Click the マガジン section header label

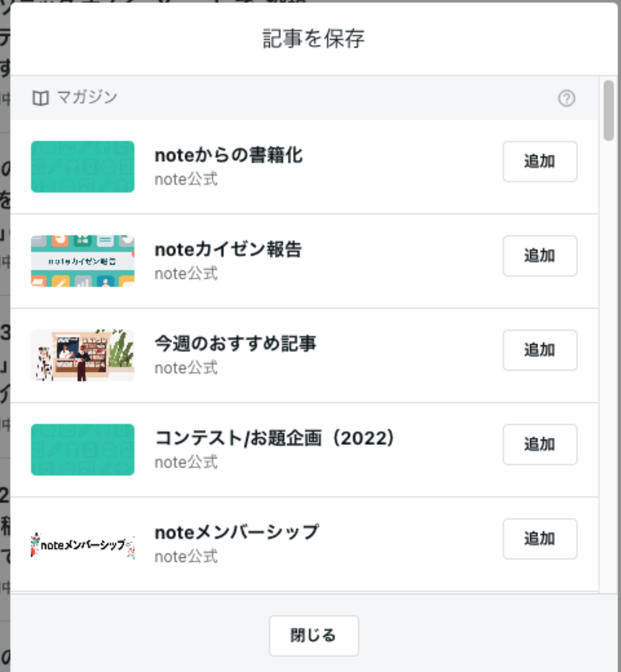(x=87, y=98)
